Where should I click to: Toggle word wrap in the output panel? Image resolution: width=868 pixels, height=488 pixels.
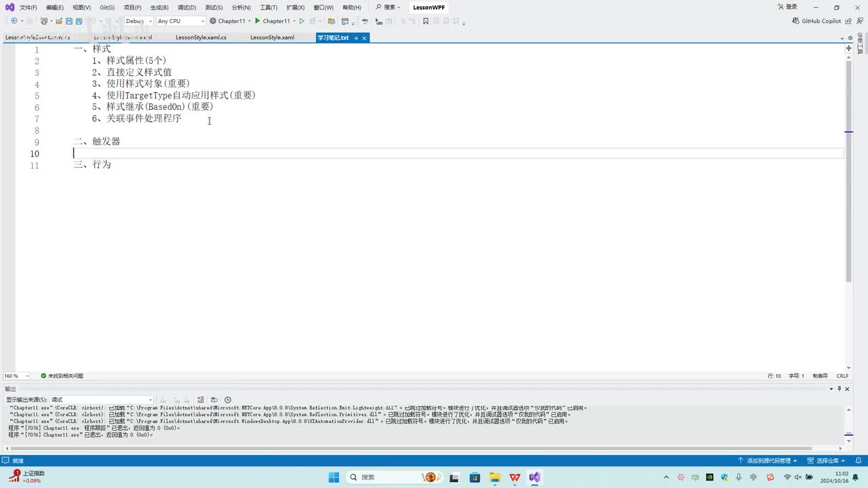tap(214, 400)
